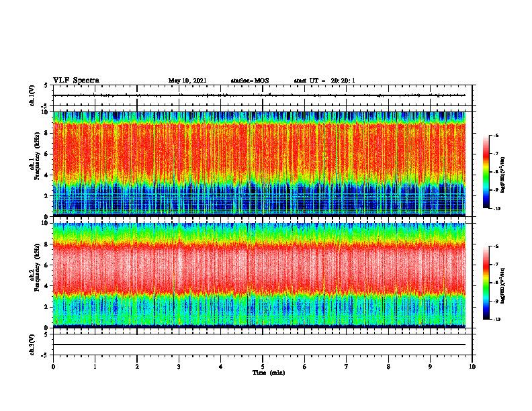
Task: Click time axis tick label "6"
Action: point(305,367)
